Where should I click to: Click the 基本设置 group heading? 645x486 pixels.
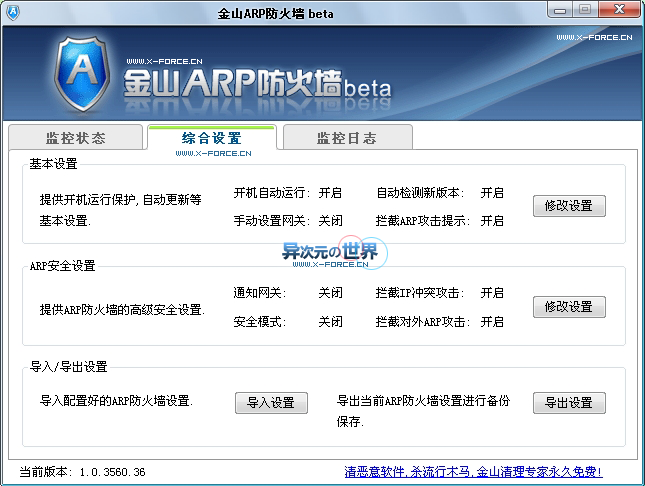(x=53, y=164)
